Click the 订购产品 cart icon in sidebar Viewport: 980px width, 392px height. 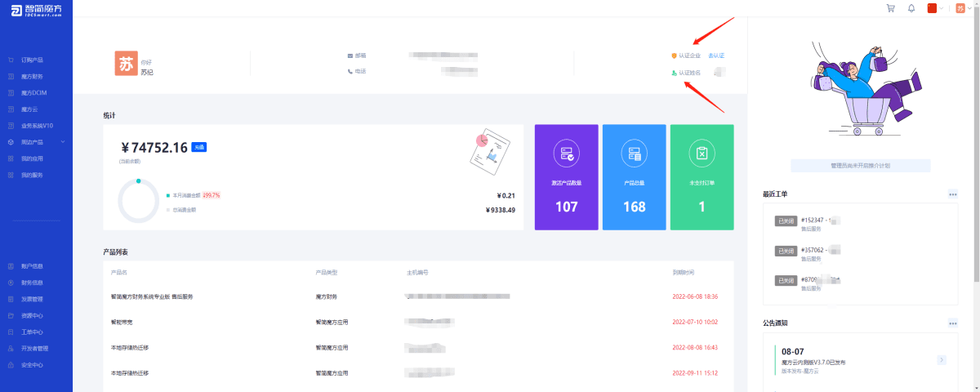[x=11, y=60]
